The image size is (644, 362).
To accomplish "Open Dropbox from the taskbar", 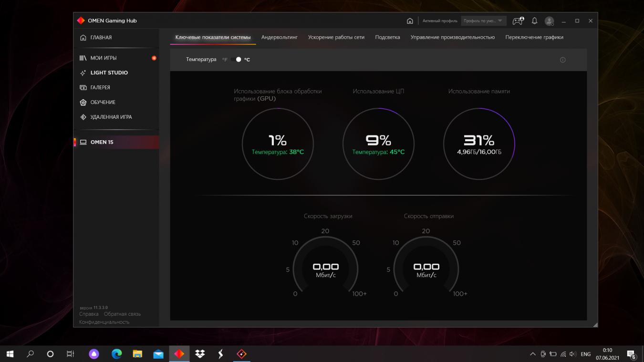I will point(200,354).
